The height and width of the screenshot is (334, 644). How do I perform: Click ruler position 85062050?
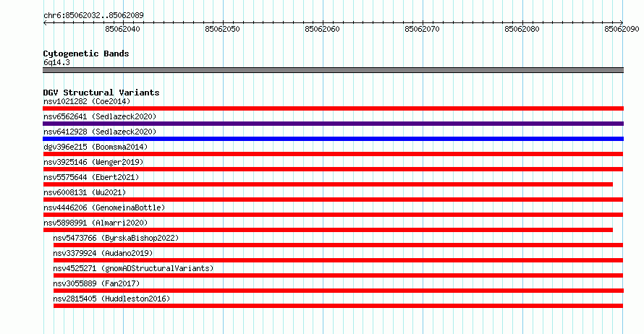[x=222, y=29]
